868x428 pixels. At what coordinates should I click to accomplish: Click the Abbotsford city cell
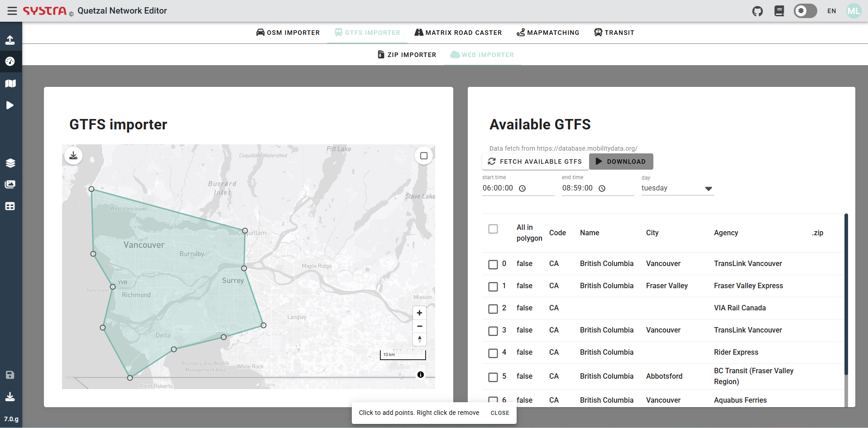(x=664, y=376)
